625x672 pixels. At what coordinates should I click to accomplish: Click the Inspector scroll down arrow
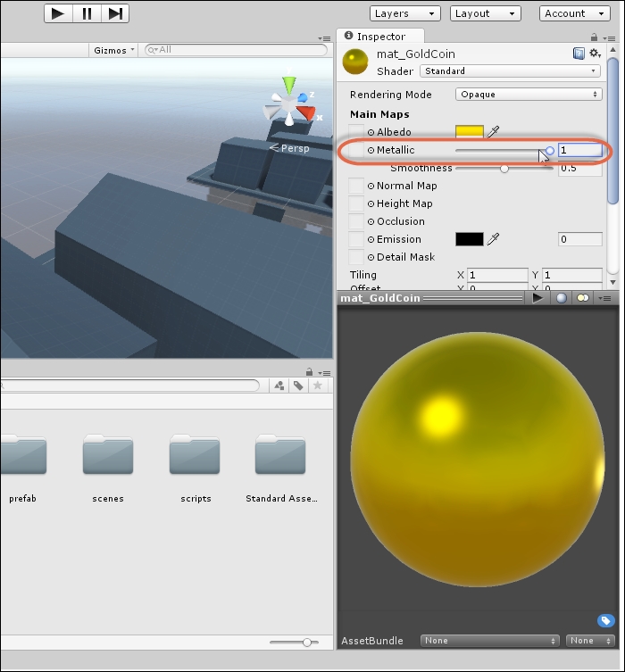pyautogui.click(x=613, y=282)
